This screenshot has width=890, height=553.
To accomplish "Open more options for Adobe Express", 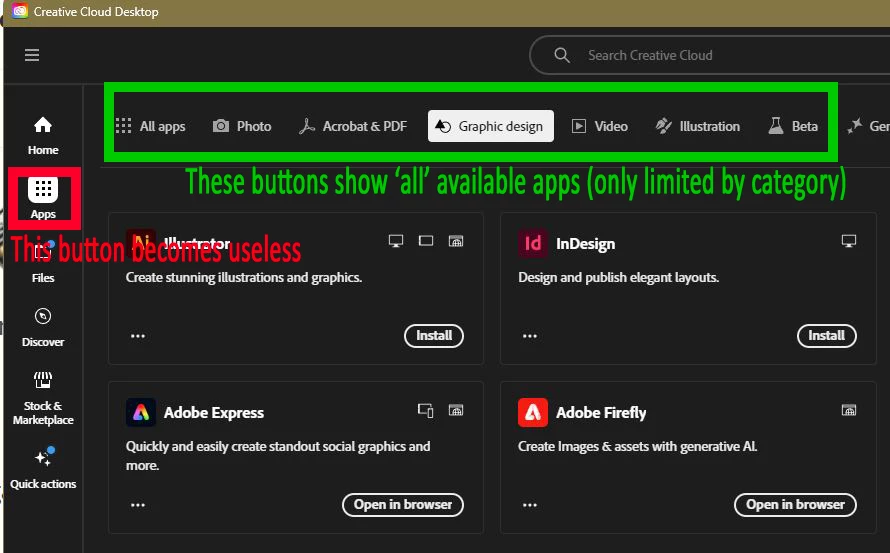I will [x=138, y=505].
